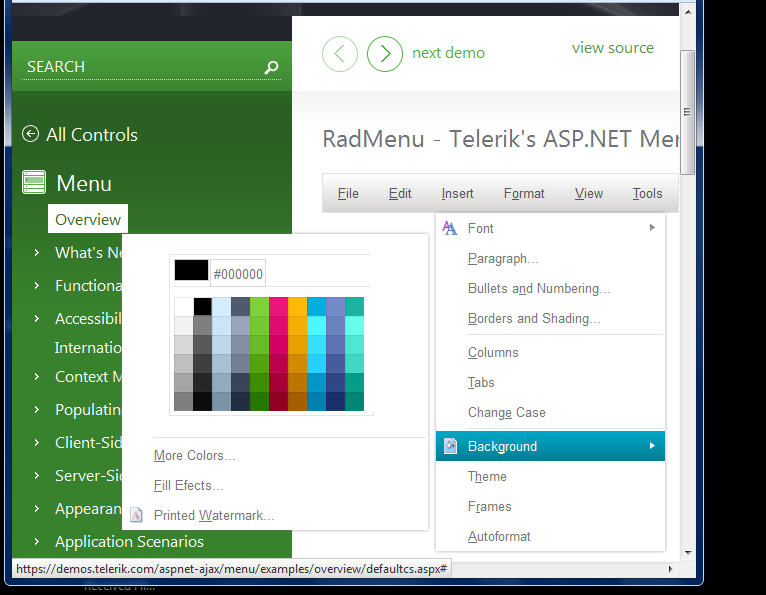Select the Overview sidebar item
Viewport: 766px width, 595px height.
coord(88,219)
